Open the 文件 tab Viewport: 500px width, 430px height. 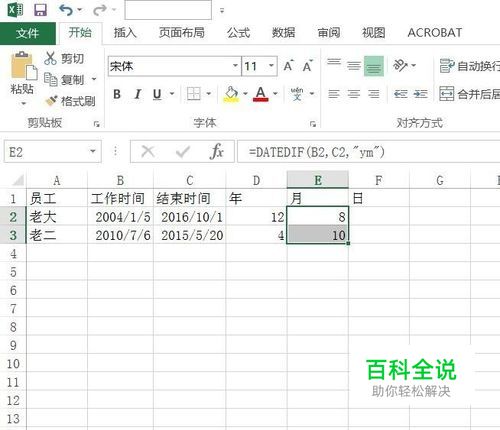point(28,33)
